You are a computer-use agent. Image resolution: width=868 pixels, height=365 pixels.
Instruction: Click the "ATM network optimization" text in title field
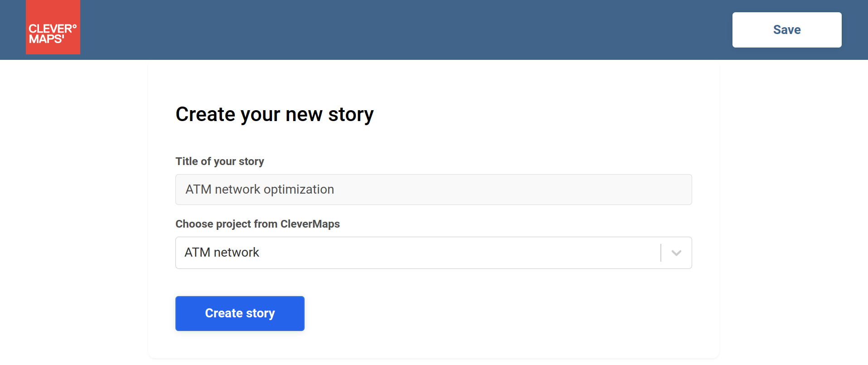(x=260, y=190)
